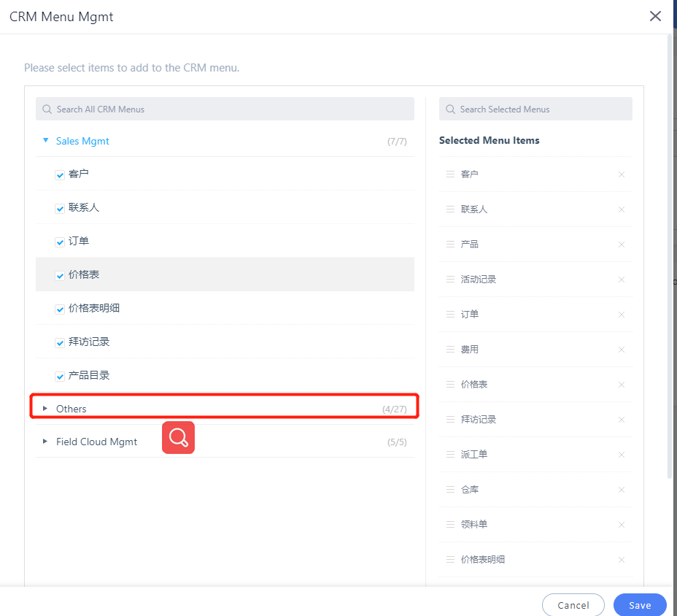Click the Field Cloud Mgmt group label
Screen dimensions: 677x616
click(x=96, y=442)
